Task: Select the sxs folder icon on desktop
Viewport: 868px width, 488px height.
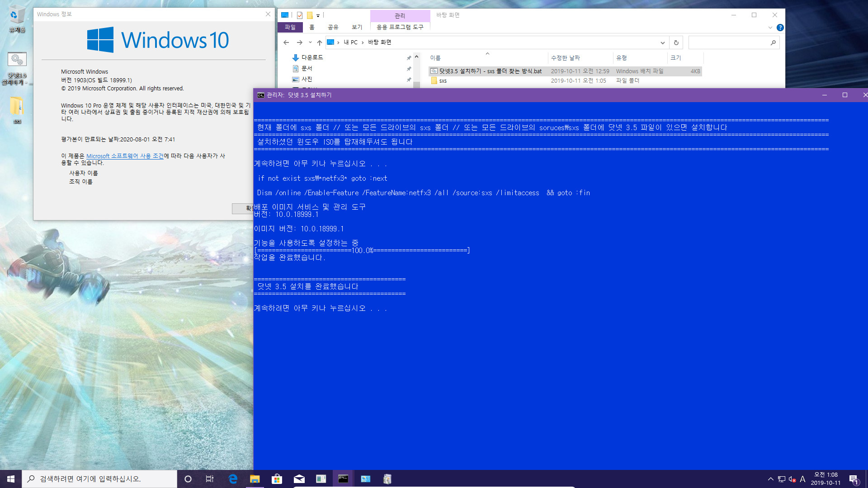Action: click(x=17, y=110)
